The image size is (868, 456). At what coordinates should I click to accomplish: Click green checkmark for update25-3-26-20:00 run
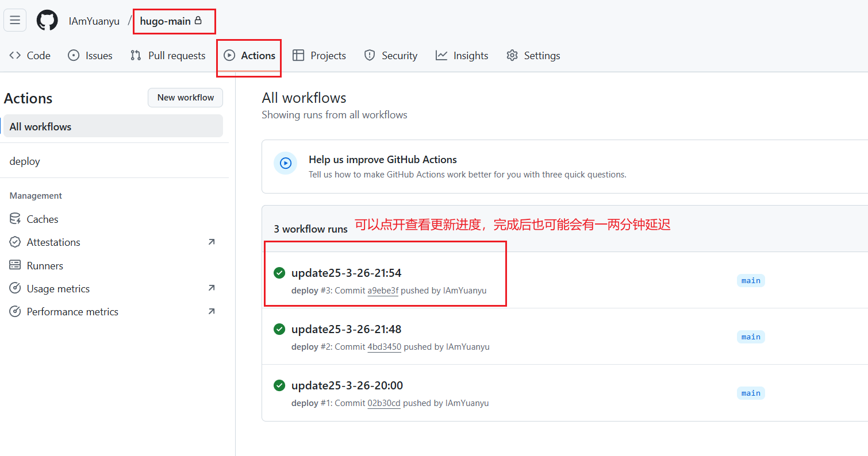[x=279, y=385]
